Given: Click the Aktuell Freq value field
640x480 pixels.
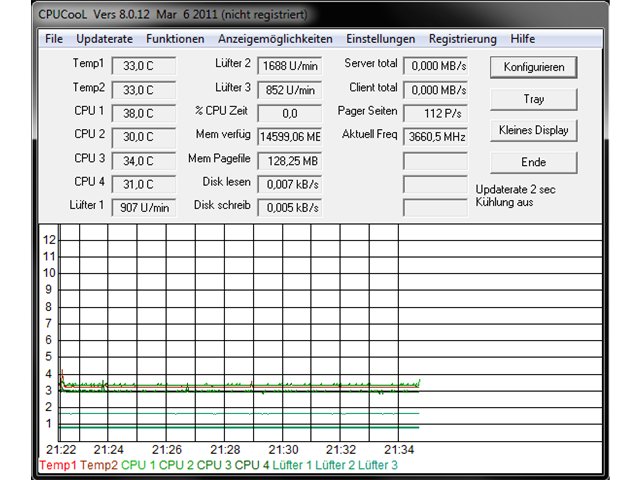Looking at the screenshot, I should (x=435, y=137).
